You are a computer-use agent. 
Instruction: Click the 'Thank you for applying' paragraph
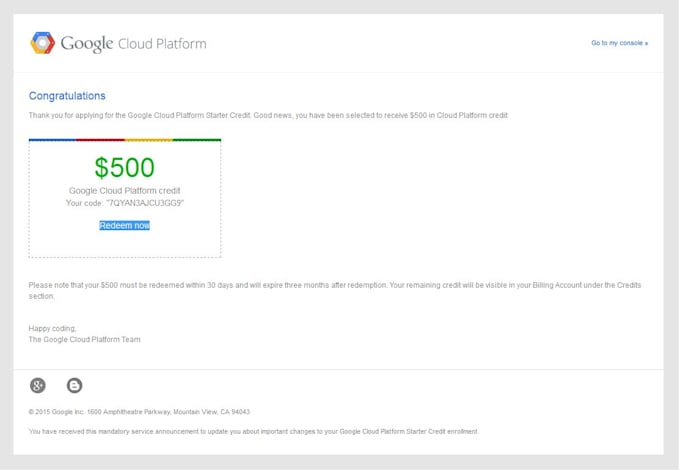[268, 116]
